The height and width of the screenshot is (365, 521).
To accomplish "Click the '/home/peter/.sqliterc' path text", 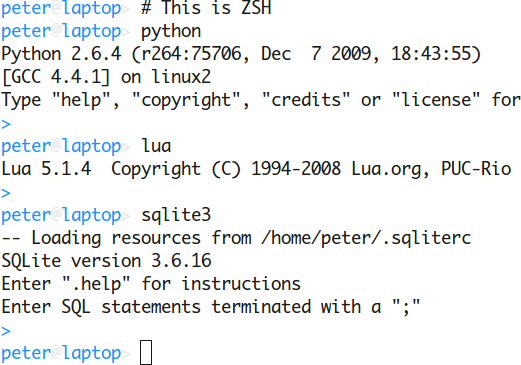I will pyautogui.click(x=366, y=238).
